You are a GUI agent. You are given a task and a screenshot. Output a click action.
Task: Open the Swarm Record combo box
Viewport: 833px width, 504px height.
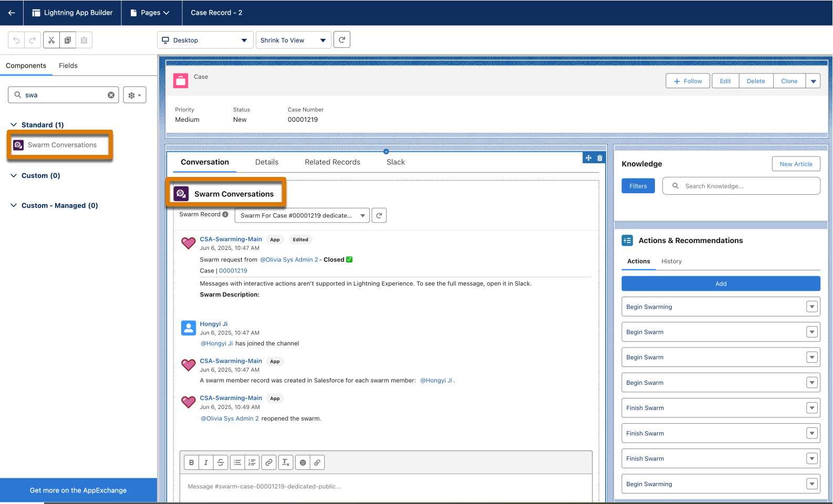coord(302,215)
